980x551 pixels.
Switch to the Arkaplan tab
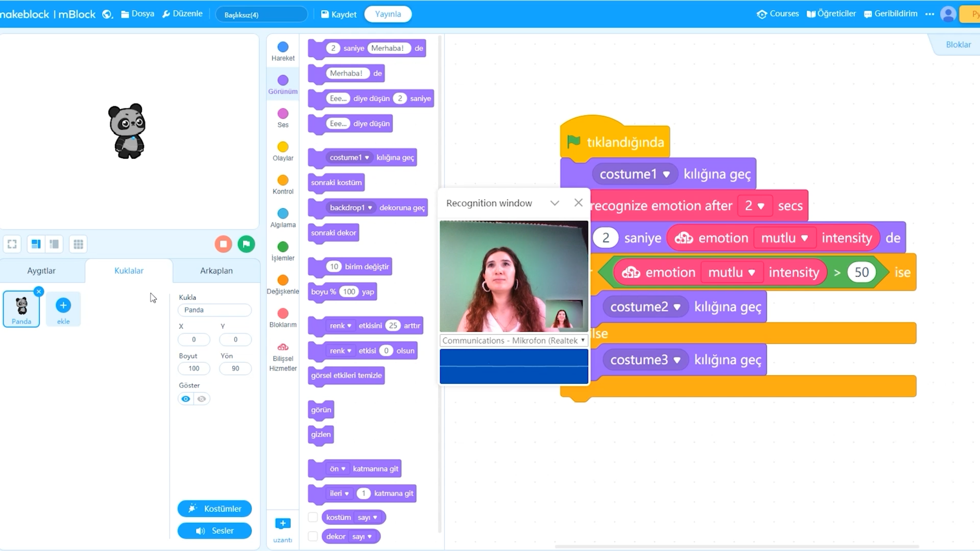(216, 271)
